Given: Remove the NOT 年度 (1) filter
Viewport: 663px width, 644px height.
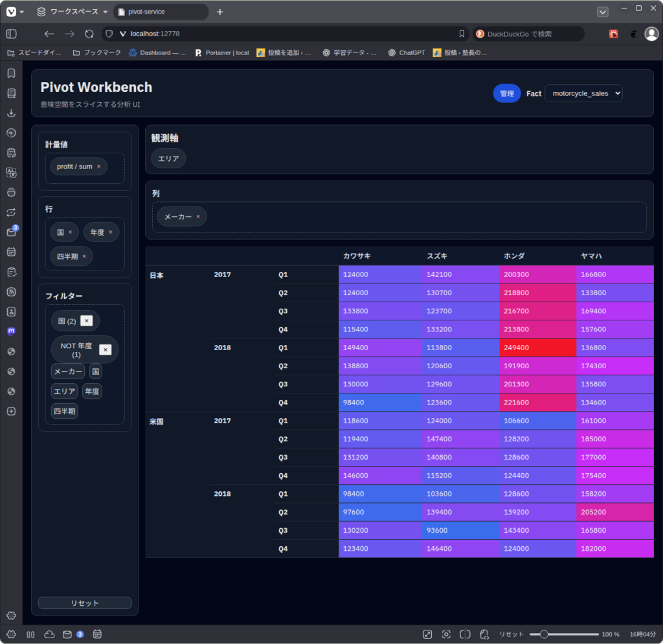Looking at the screenshot, I should click(x=106, y=350).
